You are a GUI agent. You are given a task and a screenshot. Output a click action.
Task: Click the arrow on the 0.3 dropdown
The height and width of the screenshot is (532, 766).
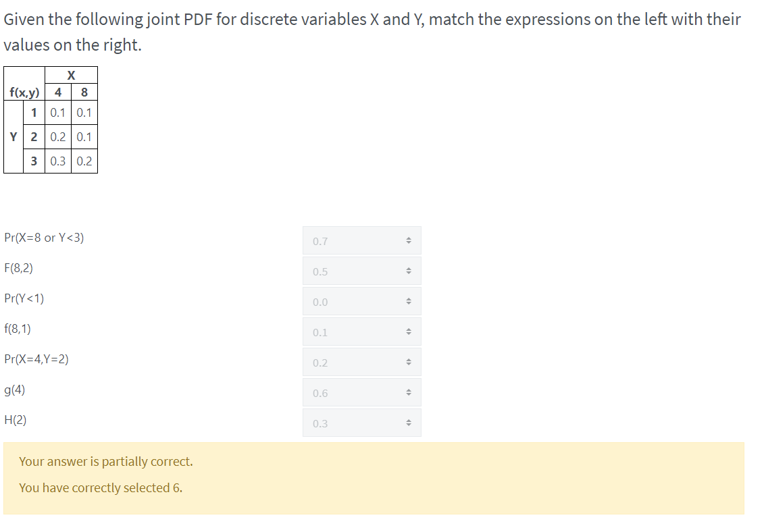coord(409,423)
